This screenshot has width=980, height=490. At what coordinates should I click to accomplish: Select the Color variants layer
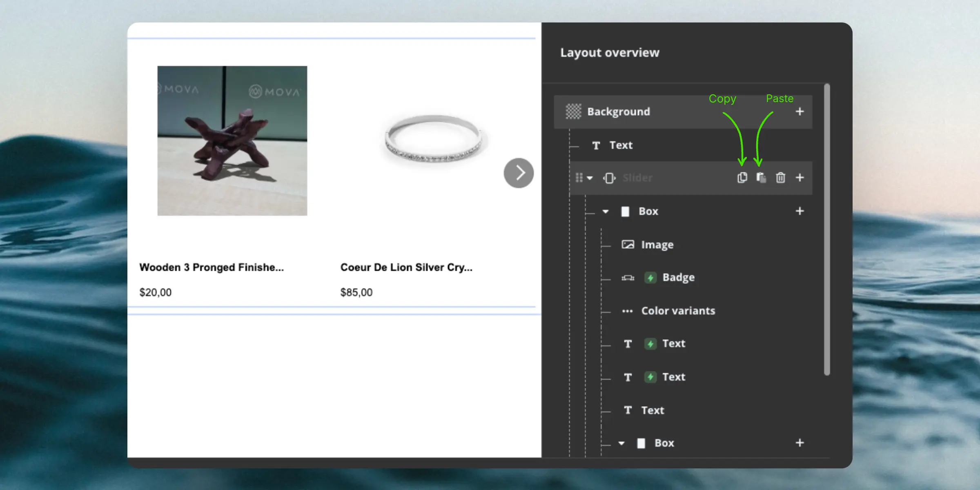[678, 311]
